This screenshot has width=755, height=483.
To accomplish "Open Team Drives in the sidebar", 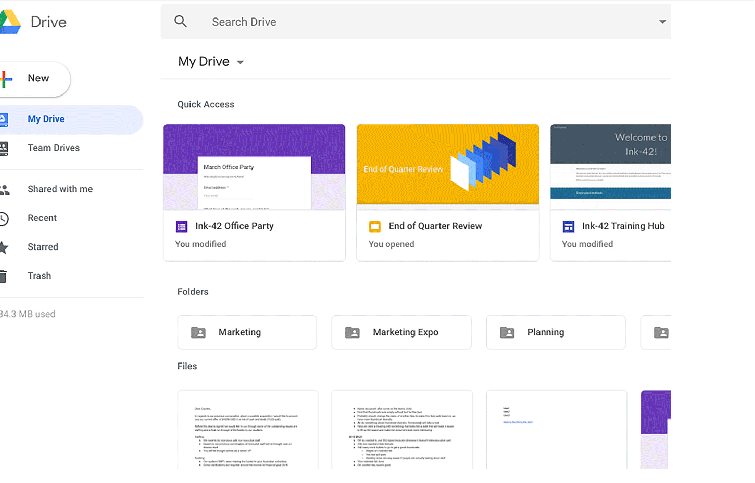I will point(53,148).
